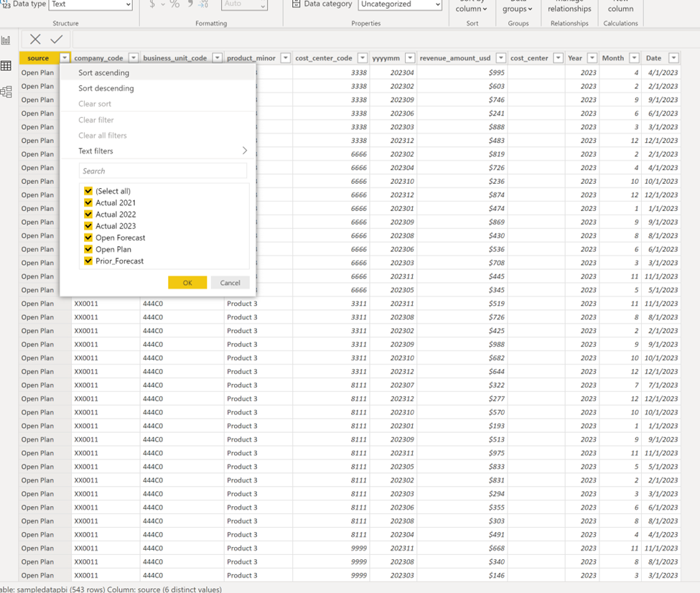Open the business_unit_code column filter dropdown
This screenshot has width=700, height=593.
coord(217,58)
